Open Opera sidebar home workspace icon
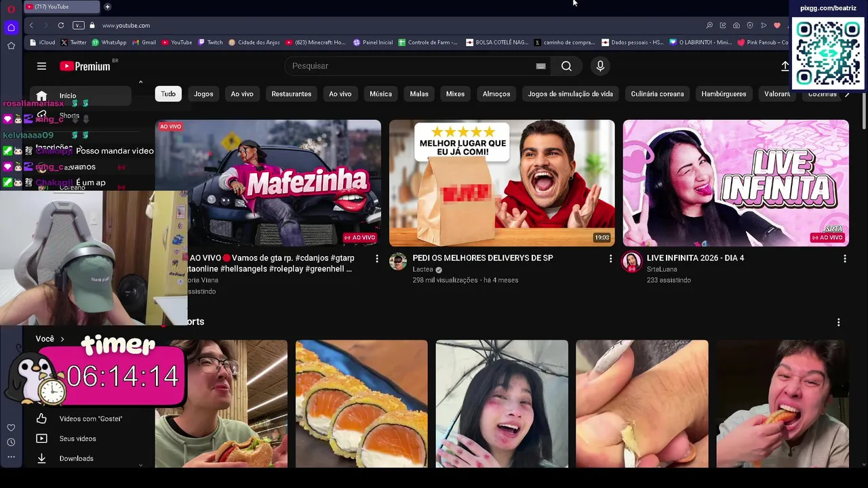This screenshot has height=488, width=868. [x=11, y=28]
